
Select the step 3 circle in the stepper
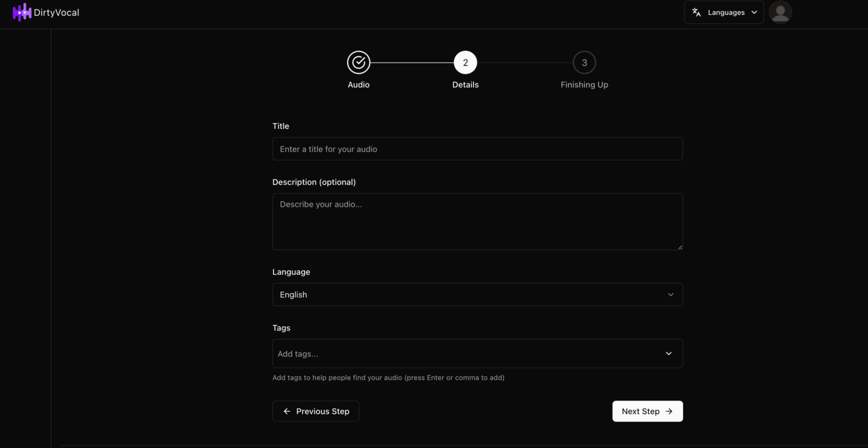584,62
